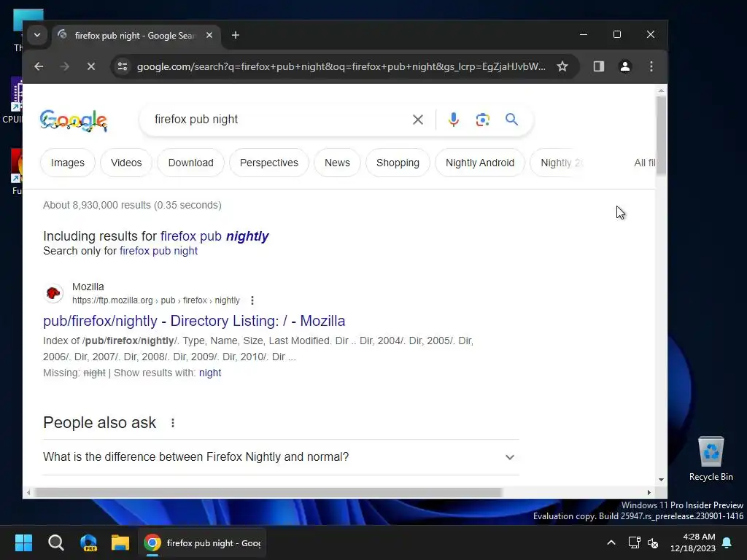Filter results by Images
Viewport: 747px width, 560px height.
(x=68, y=163)
